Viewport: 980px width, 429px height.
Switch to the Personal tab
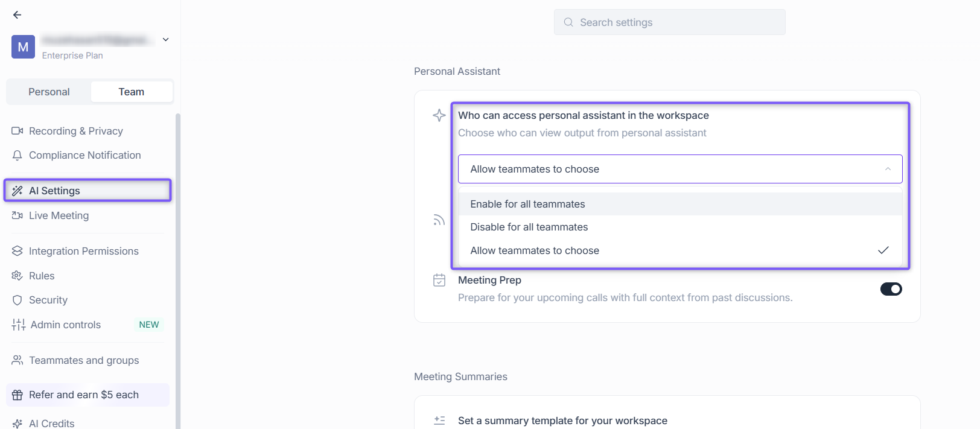pos(49,92)
